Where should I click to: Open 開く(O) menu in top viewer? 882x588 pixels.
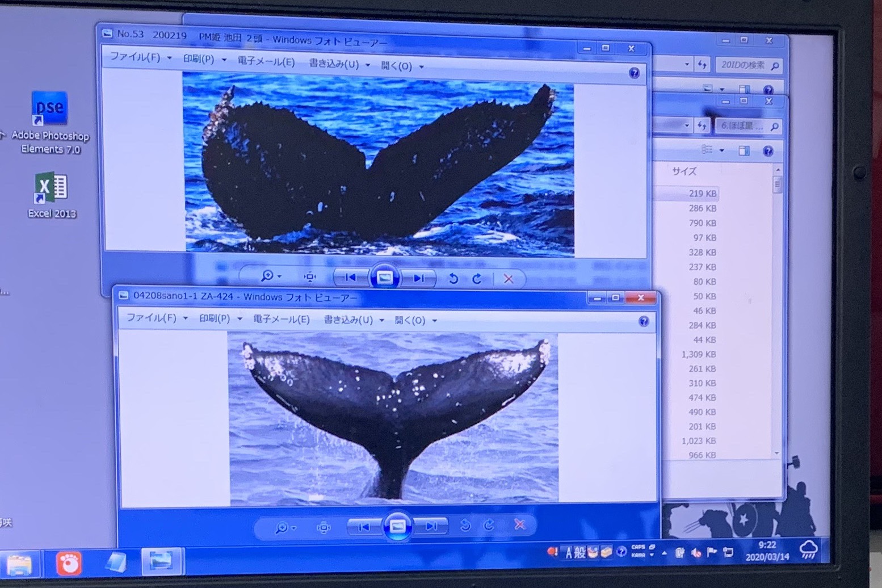(x=402, y=66)
